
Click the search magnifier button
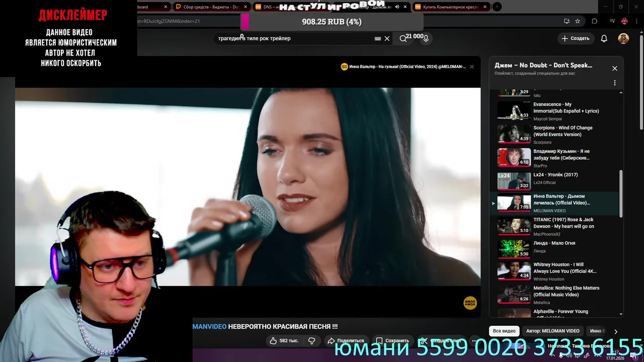(x=403, y=38)
